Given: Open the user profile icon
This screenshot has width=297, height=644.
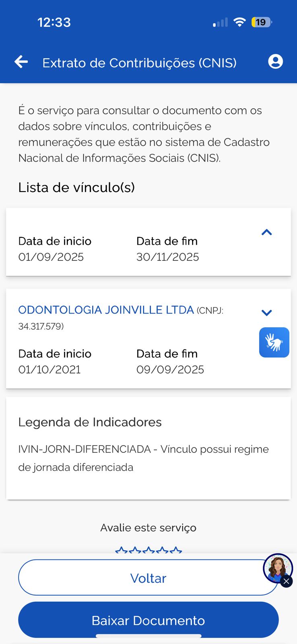Looking at the screenshot, I should pos(275,62).
